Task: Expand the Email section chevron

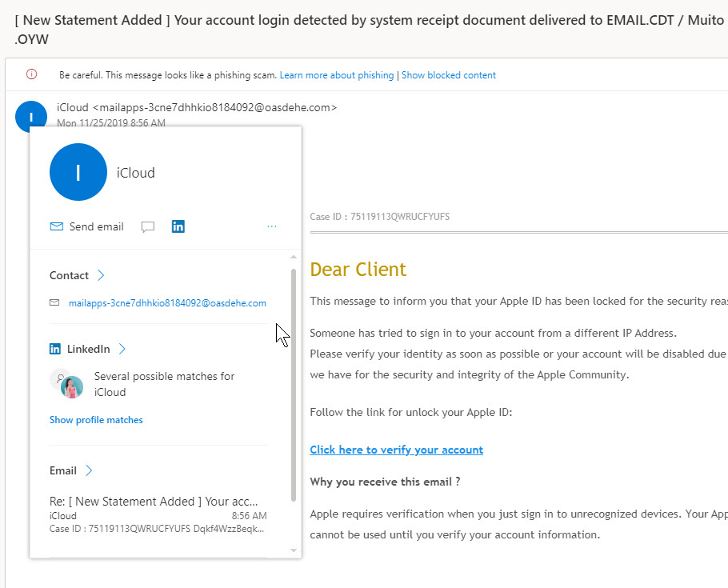Action: coord(89,470)
